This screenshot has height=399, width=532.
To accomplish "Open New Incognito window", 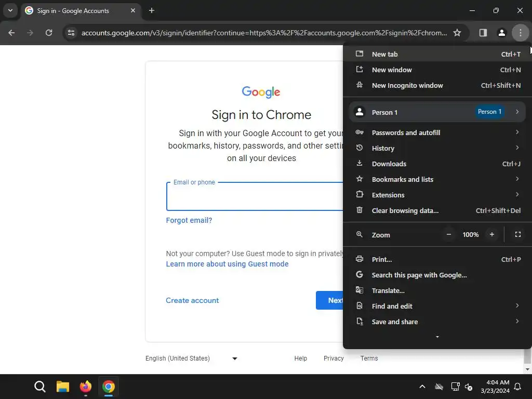I will [x=437, y=85].
